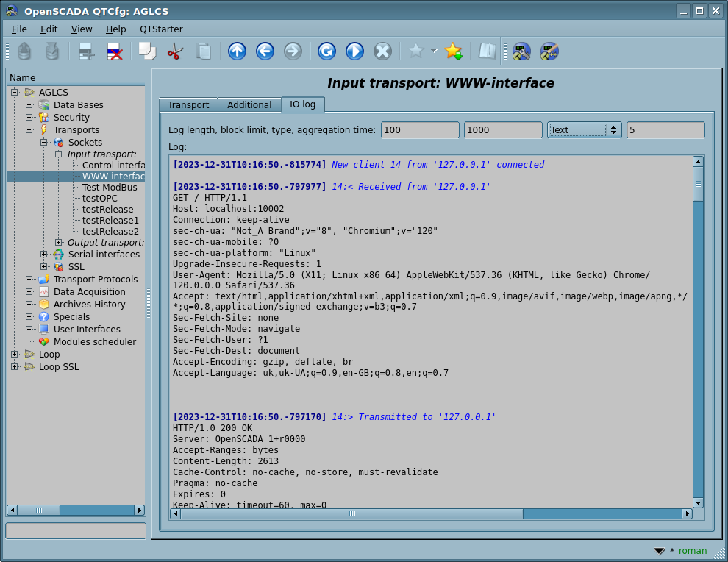Click the delete item toolbar icon

[x=115, y=51]
